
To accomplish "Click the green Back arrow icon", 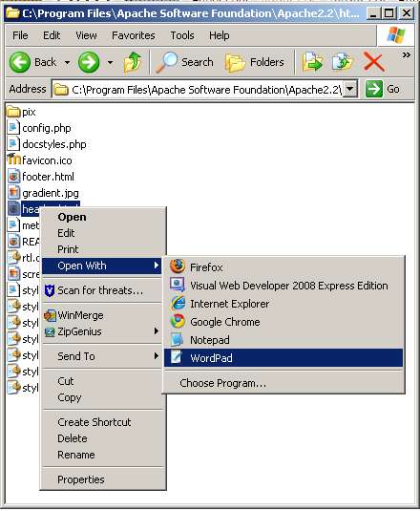I will [19, 62].
